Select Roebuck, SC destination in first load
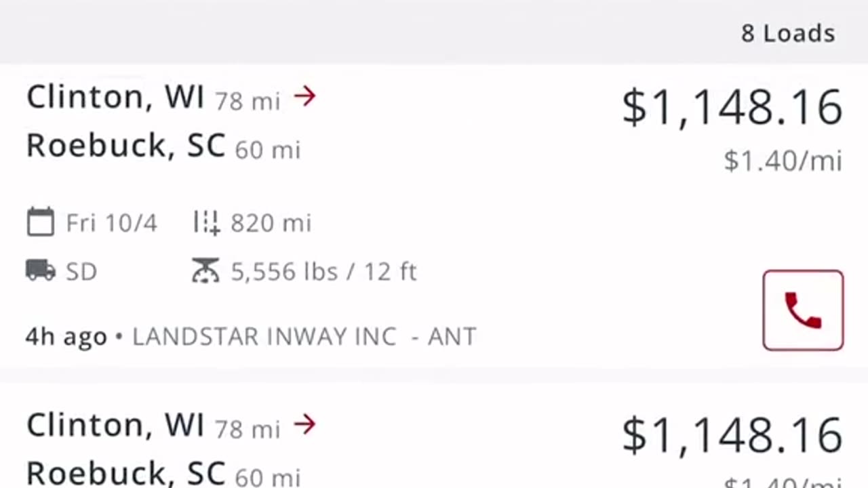868x488 pixels. click(x=125, y=145)
